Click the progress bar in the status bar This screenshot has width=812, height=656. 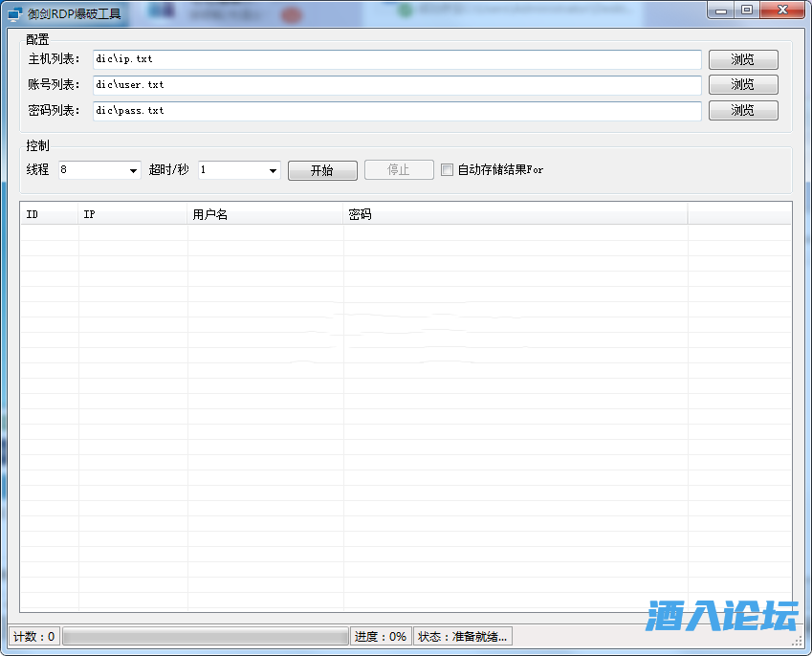tap(205, 637)
